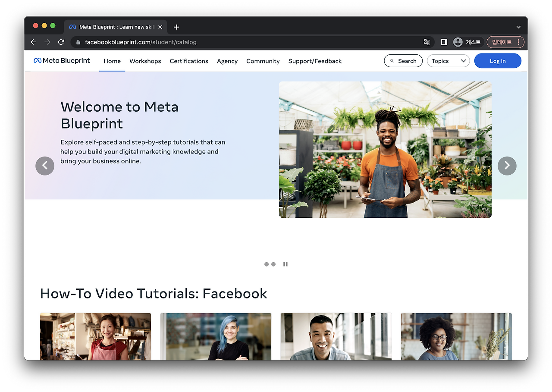Click the Meta Blueprint logo

click(62, 61)
